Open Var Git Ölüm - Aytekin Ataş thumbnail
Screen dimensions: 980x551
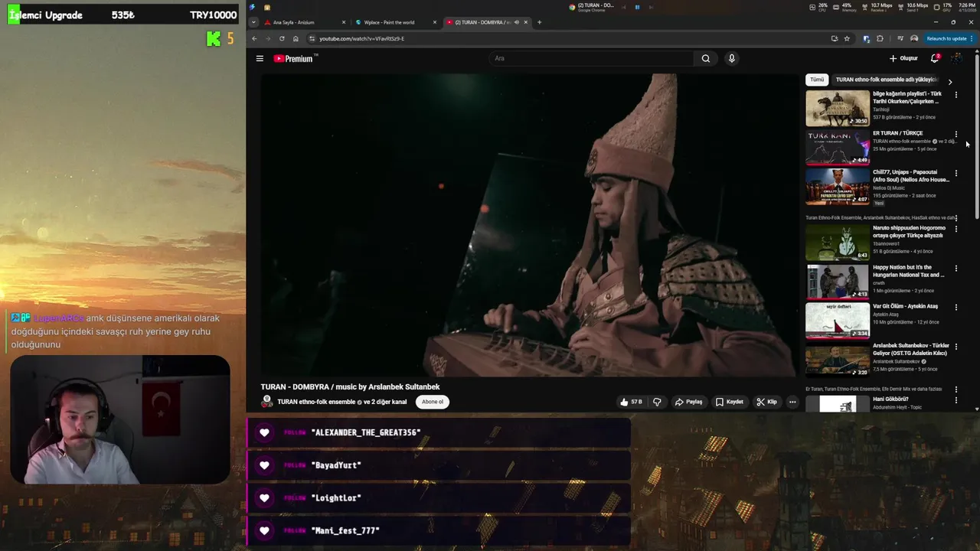pyautogui.click(x=838, y=320)
